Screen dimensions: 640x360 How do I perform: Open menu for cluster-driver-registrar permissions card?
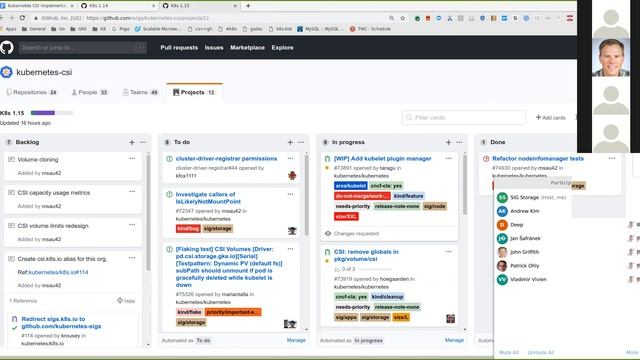coord(291,158)
